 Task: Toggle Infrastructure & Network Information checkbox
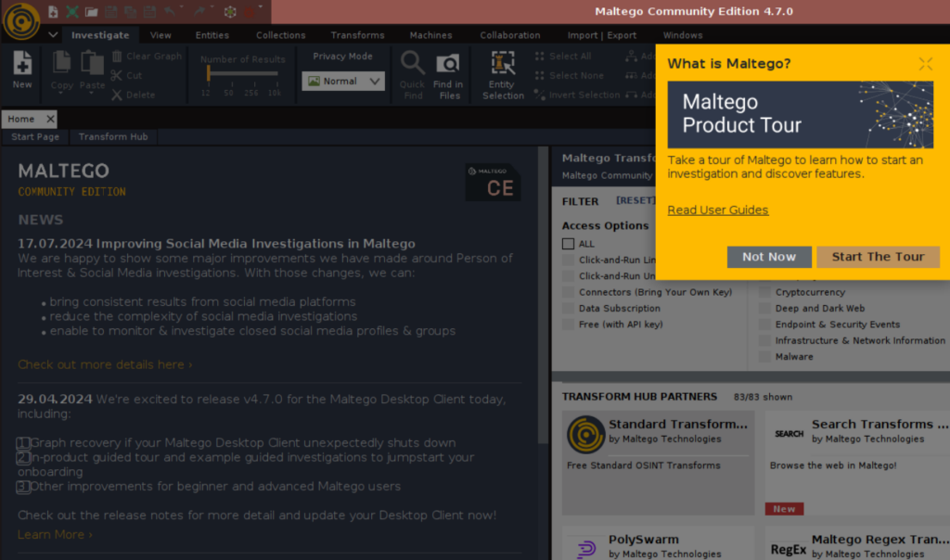[x=764, y=341]
